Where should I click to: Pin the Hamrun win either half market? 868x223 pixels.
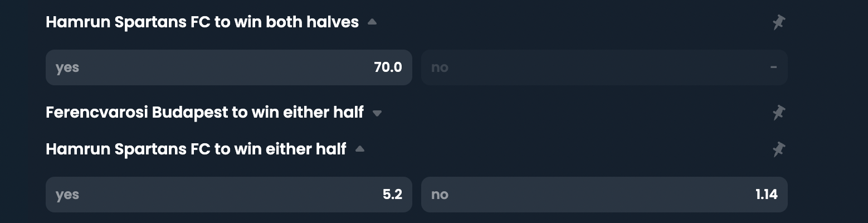point(778,149)
